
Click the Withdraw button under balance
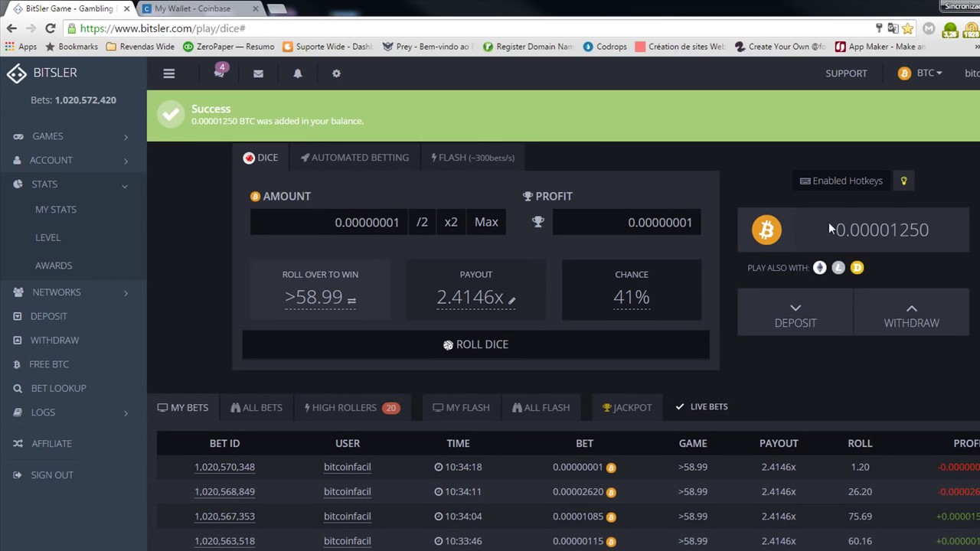(911, 313)
